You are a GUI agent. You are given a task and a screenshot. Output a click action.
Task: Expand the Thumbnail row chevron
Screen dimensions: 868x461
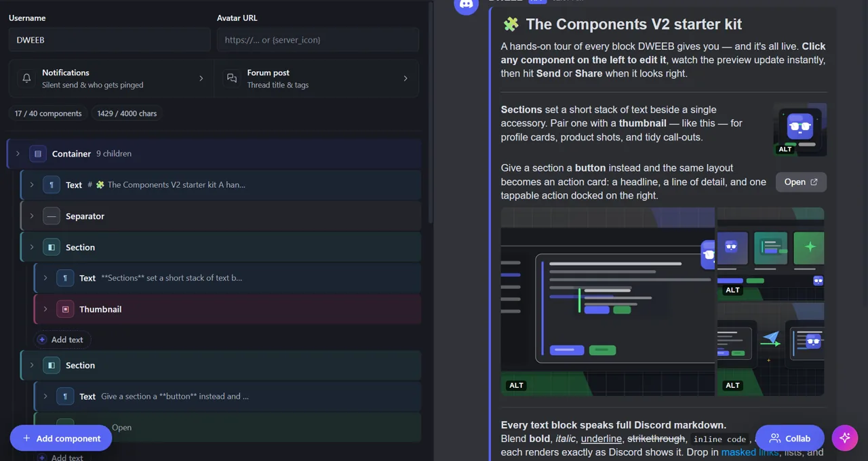coord(45,309)
